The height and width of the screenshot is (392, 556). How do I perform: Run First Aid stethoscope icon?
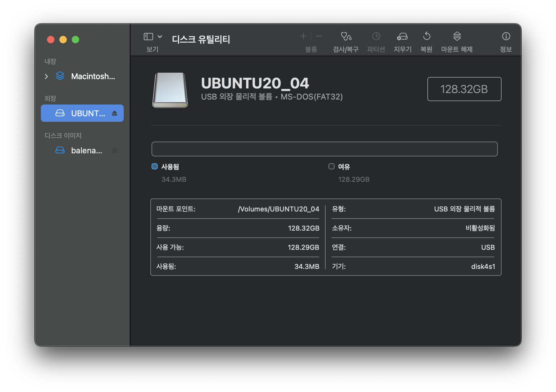346,36
